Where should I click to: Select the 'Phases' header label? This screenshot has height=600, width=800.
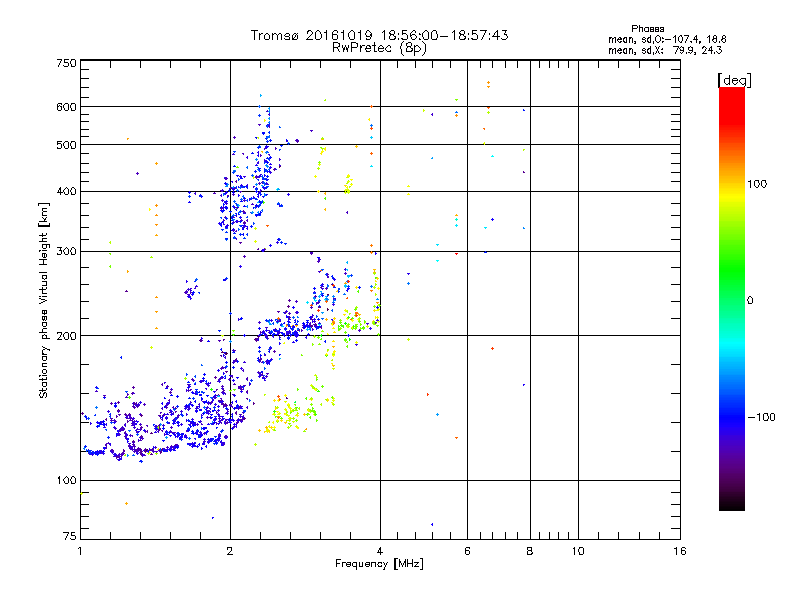[x=647, y=29]
